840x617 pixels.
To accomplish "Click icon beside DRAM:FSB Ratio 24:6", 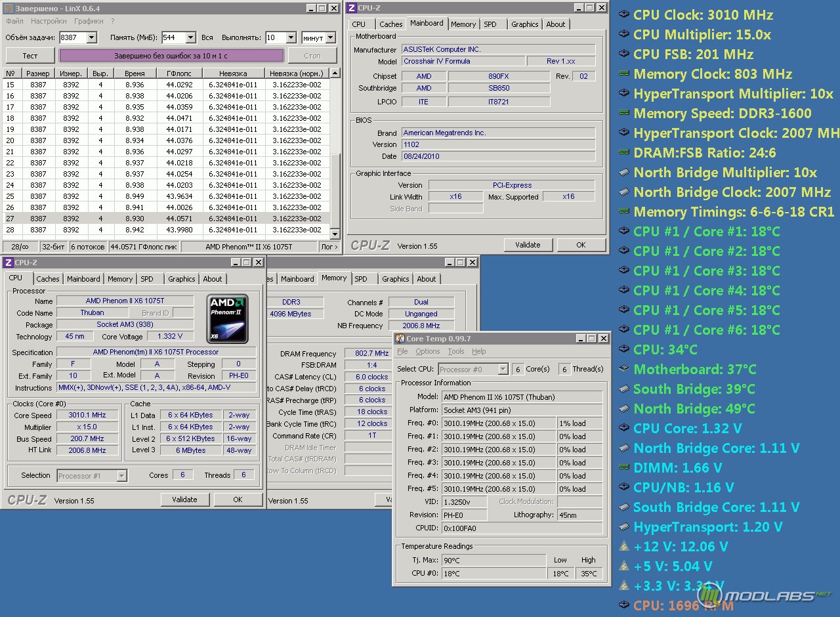I will click(x=624, y=152).
